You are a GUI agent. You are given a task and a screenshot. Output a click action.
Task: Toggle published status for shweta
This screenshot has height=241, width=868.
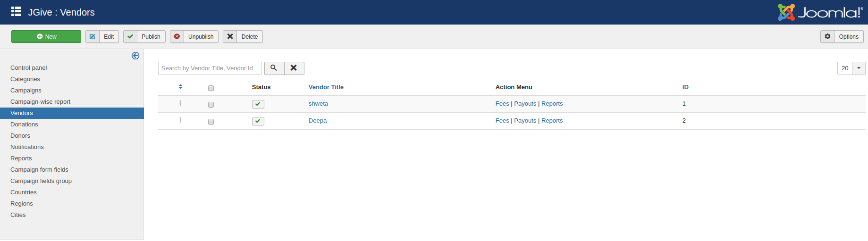(258, 104)
